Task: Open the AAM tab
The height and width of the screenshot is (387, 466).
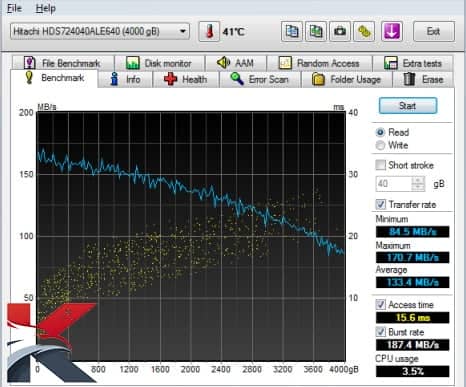Action: click(x=236, y=63)
